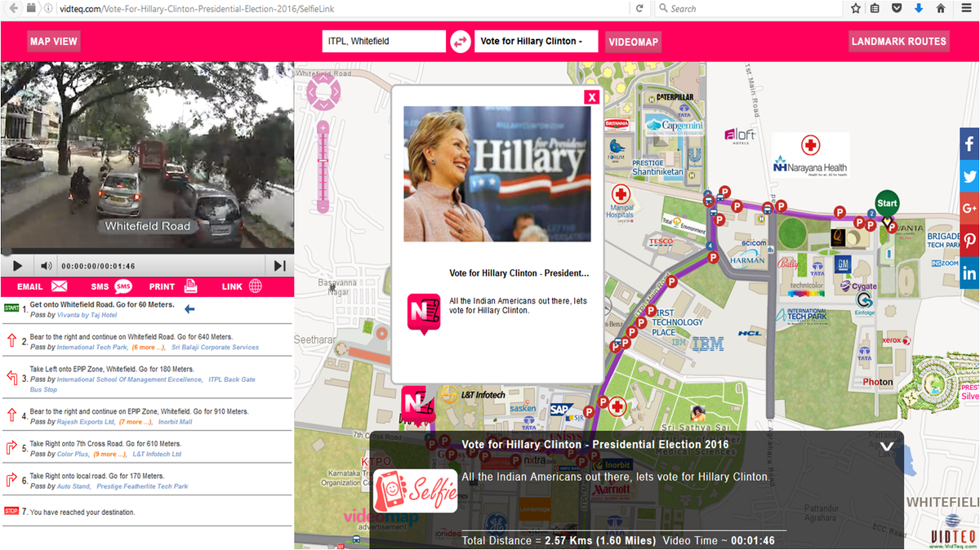The image size is (980, 550).
Task: Send directions via SMS
Action: click(102, 286)
